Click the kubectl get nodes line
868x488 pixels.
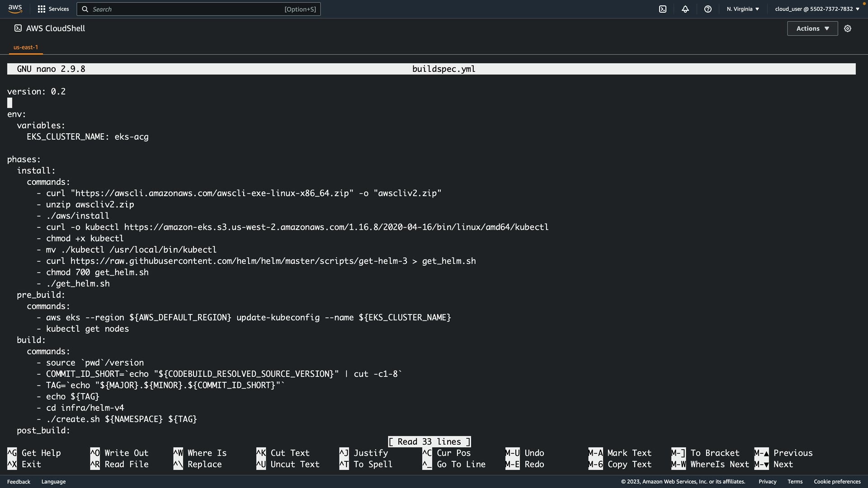[87, 329]
